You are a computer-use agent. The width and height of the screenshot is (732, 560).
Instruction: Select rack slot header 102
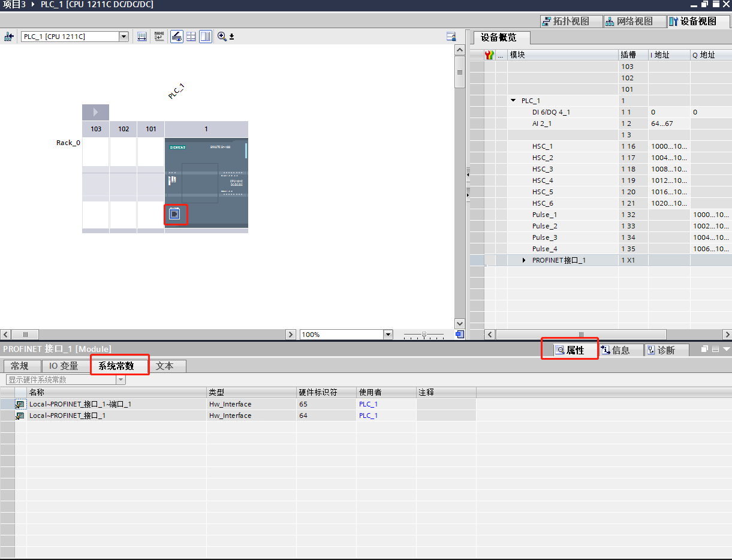pyautogui.click(x=123, y=129)
